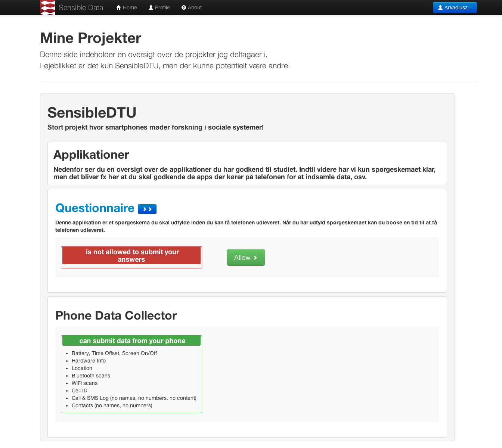The height and width of the screenshot is (448, 502).
Task: Click the Sensible Data brand text
Action: [x=81, y=7]
